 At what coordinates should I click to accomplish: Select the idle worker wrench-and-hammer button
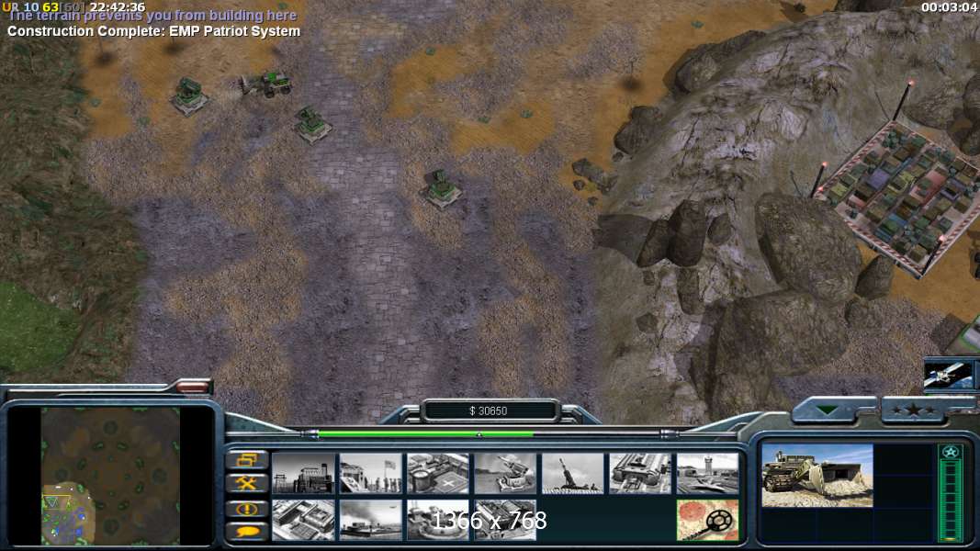click(x=246, y=484)
